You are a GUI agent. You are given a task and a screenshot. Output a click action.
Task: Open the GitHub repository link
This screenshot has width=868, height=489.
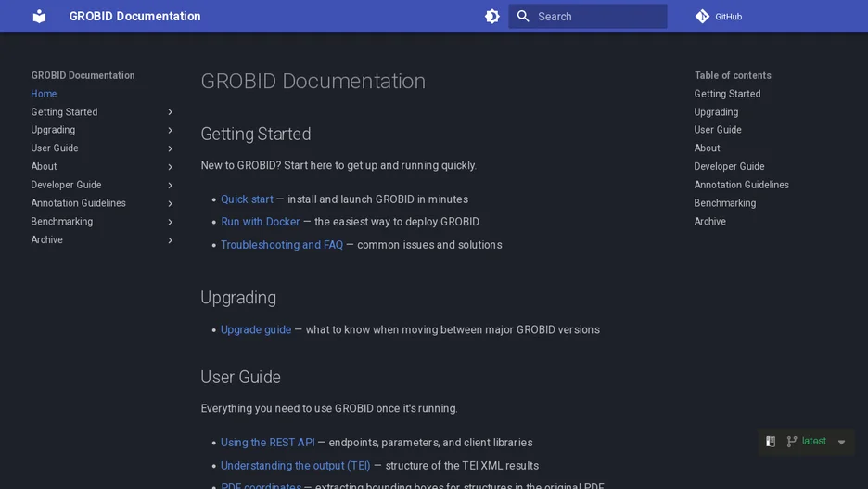coord(719,17)
